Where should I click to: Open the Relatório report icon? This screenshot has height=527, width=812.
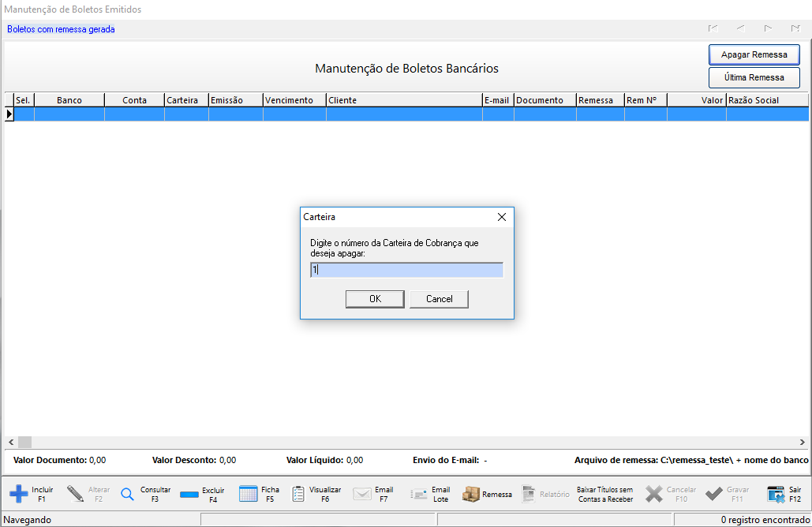coord(528,494)
